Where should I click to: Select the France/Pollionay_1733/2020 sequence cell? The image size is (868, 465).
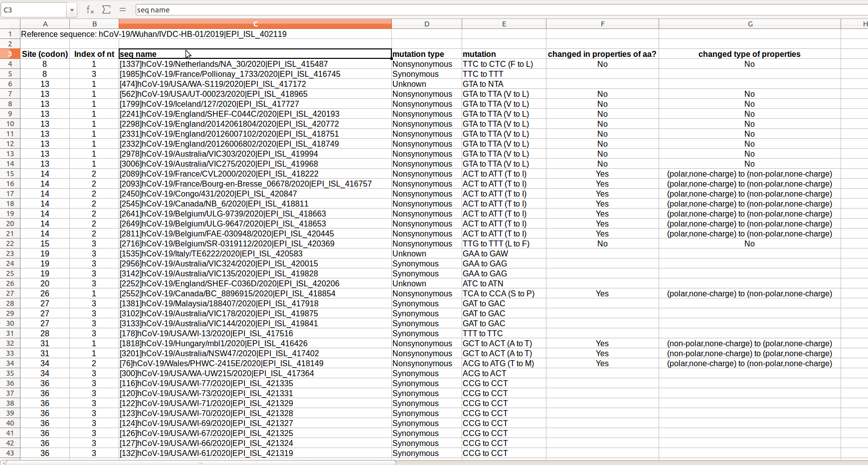pos(255,74)
